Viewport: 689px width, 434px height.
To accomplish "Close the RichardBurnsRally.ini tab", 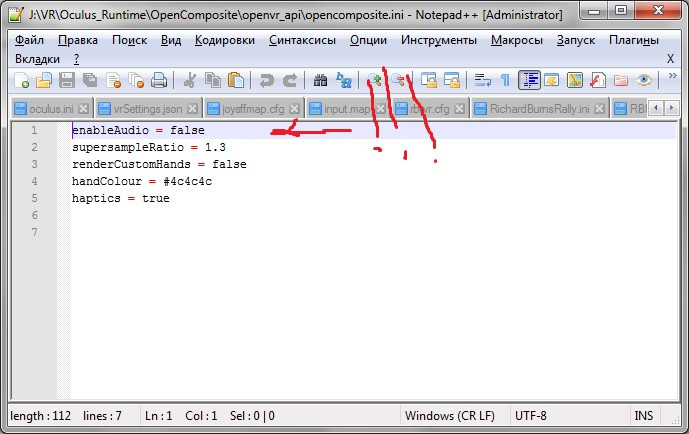I will tap(599, 108).
